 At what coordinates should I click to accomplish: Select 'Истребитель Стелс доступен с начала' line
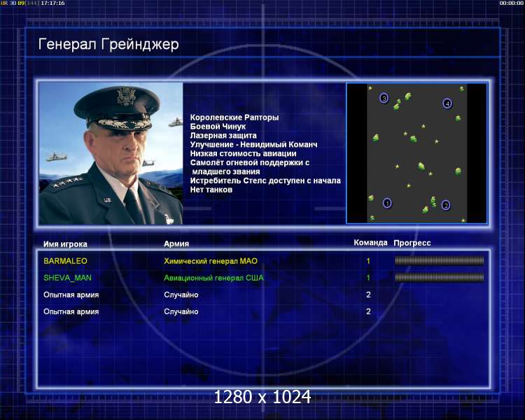[265, 181]
